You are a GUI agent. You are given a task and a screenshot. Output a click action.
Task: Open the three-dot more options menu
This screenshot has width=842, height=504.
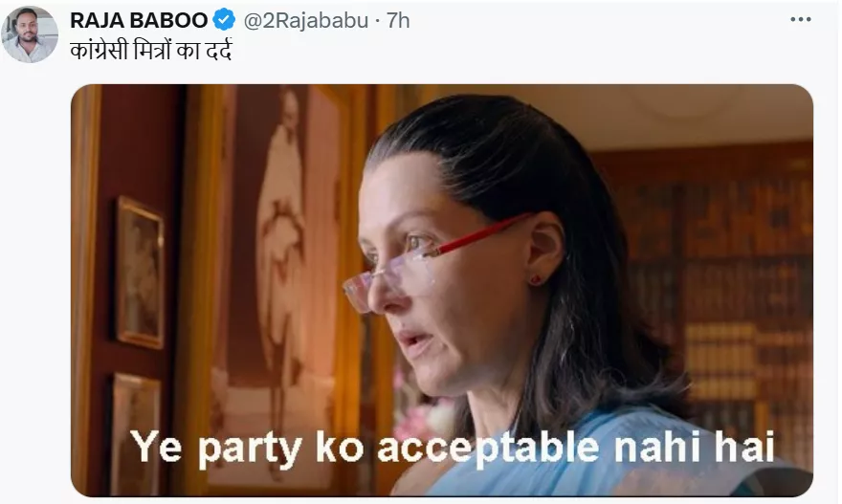click(800, 20)
